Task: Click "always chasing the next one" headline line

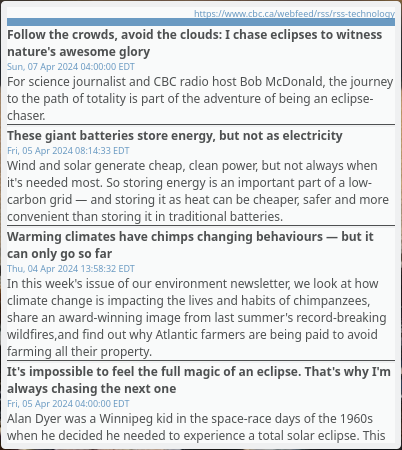Action: [92, 389]
